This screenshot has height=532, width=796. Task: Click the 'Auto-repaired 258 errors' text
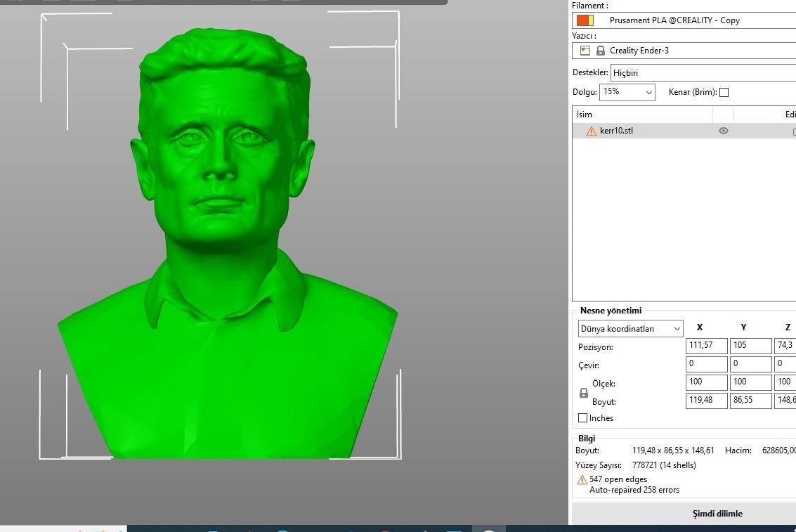634,490
